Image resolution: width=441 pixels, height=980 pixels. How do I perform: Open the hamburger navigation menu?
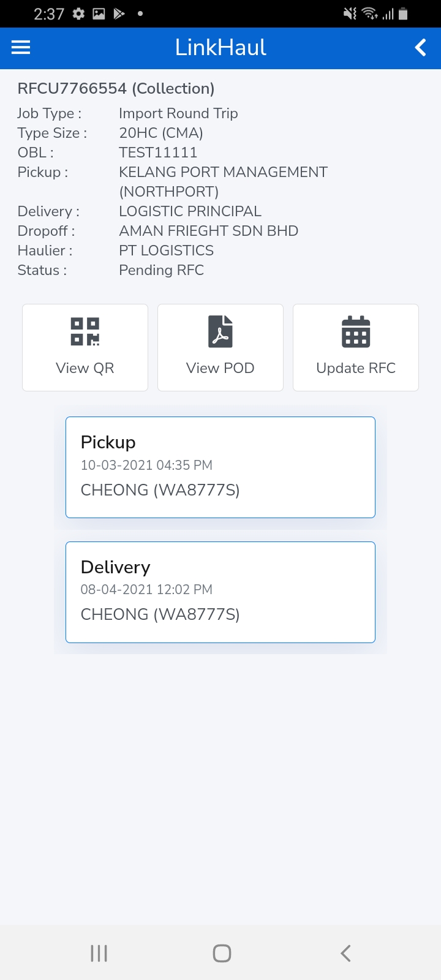tap(21, 48)
